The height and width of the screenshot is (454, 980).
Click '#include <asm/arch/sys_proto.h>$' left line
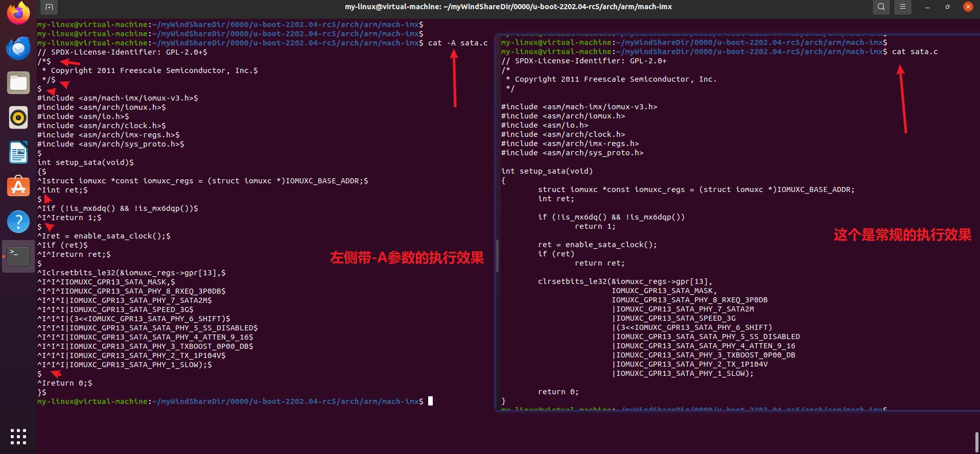(x=110, y=144)
